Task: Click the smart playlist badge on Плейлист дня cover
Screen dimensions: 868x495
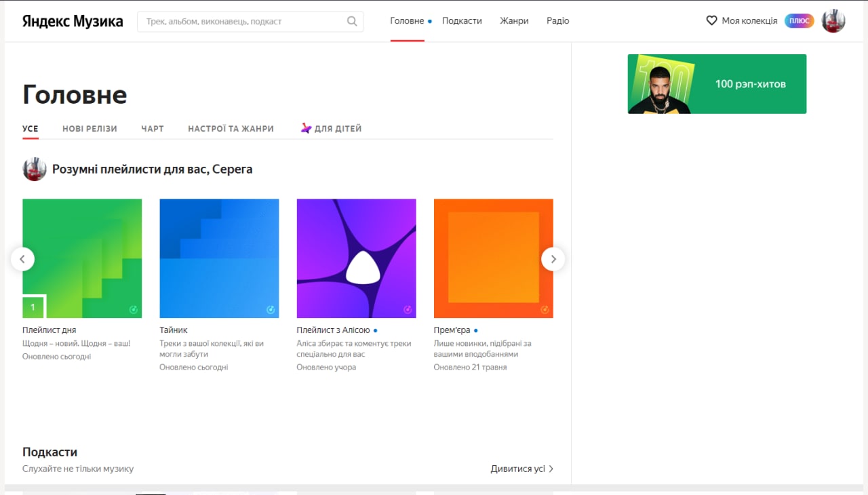Action: point(134,310)
